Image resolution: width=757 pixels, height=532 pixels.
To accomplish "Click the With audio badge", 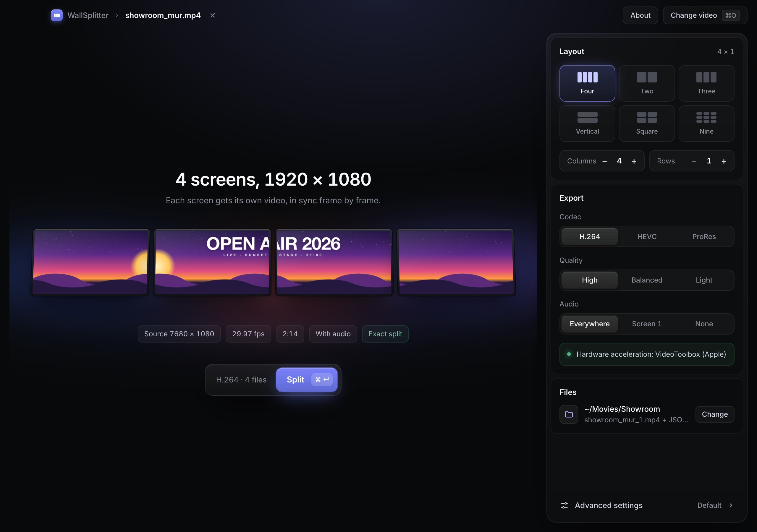I will click(333, 334).
